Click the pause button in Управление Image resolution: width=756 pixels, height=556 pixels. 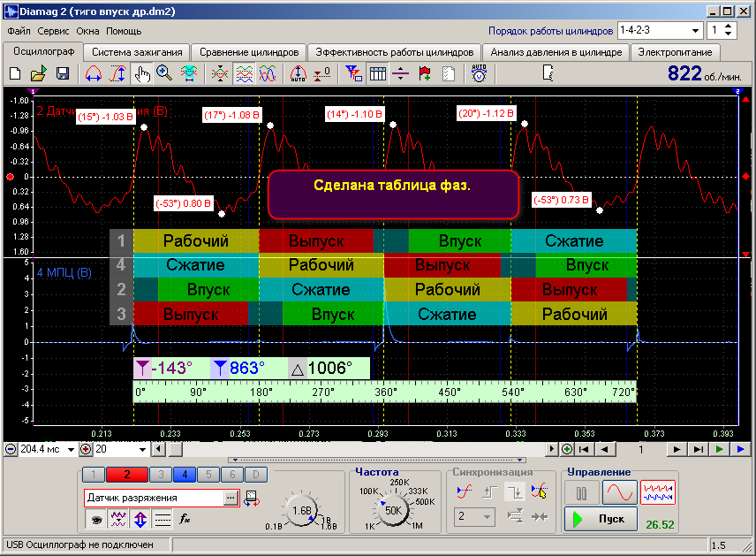(x=582, y=493)
